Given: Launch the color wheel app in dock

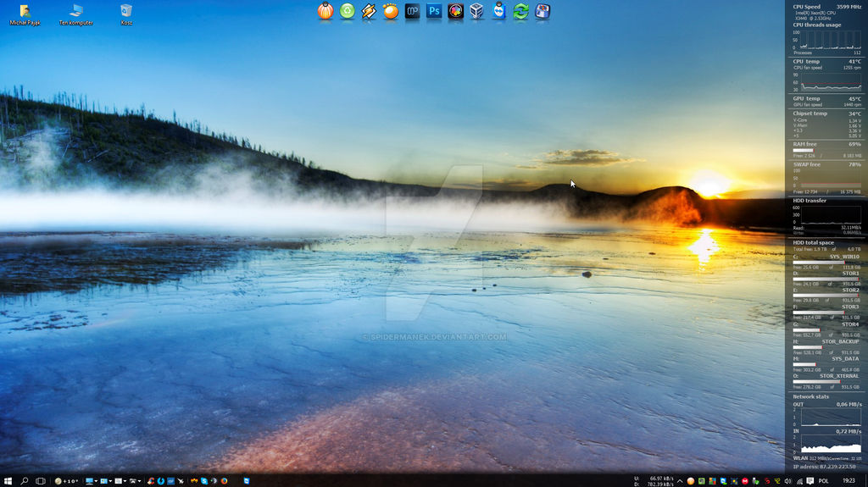Looking at the screenshot, I should click(455, 11).
